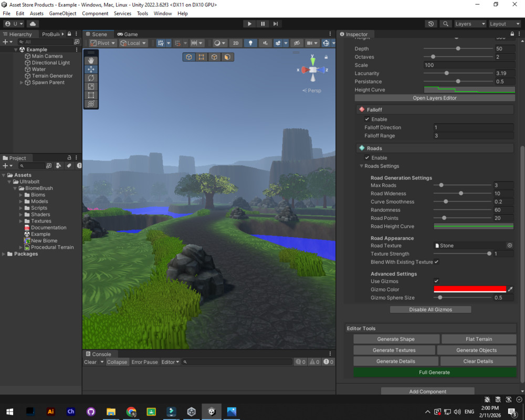
Task: Open Undo History icon
Action: pos(431,24)
